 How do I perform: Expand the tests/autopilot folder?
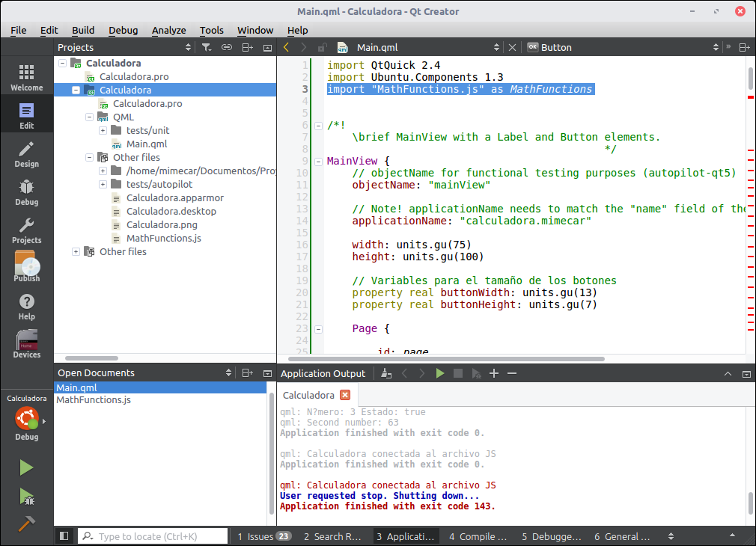coord(103,185)
